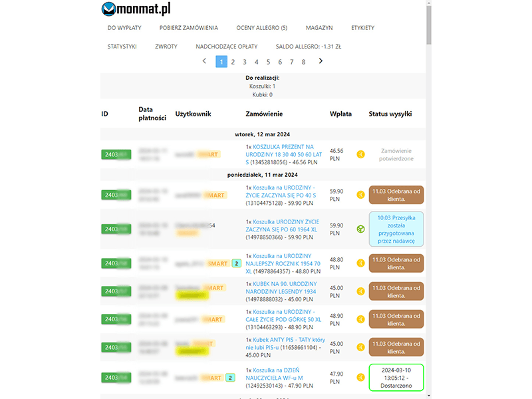Click NADCHODZĄCE OPŁATY in navigation

(226, 47)
